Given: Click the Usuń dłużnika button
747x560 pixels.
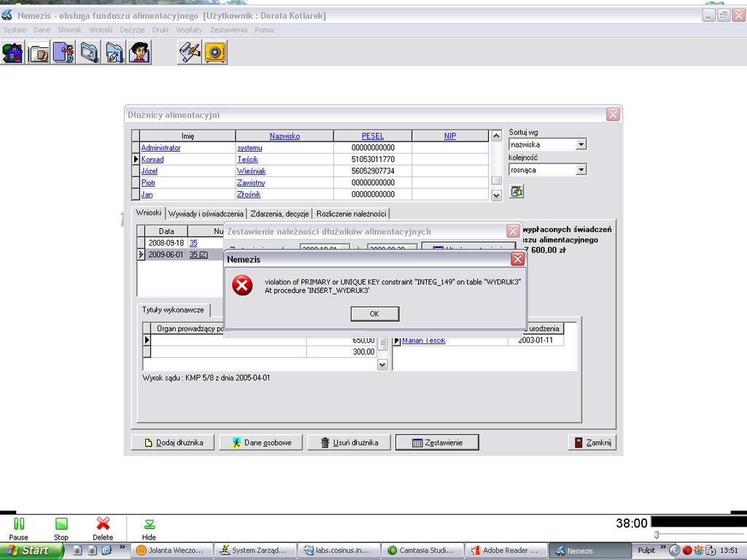Looking at the screenshot, I should pos(349,443).
